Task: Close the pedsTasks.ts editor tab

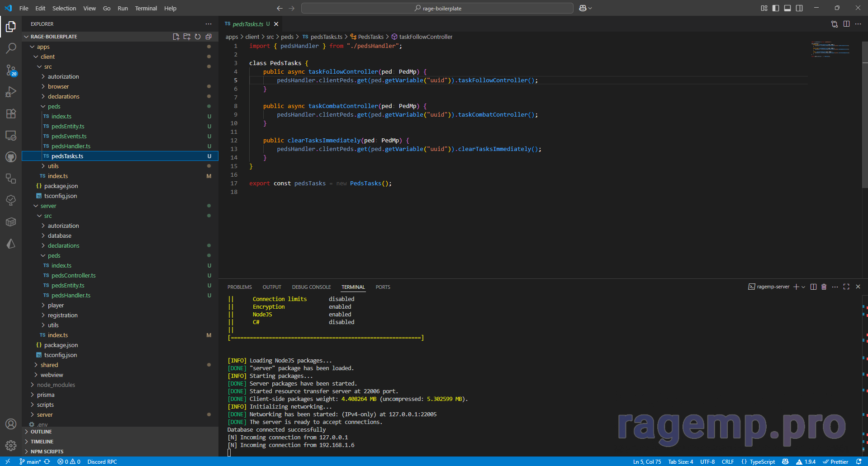Action: (276, 24)
